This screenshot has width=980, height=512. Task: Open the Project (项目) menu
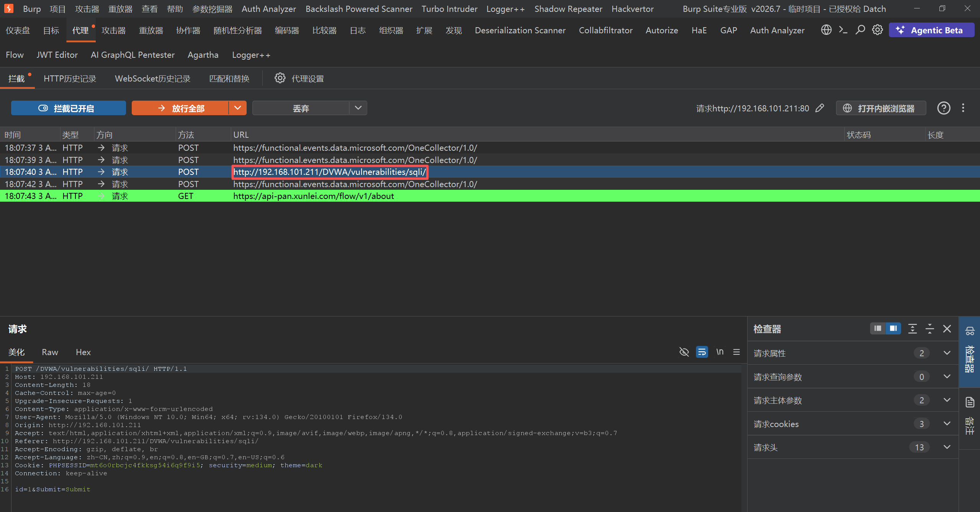point(57,9)
